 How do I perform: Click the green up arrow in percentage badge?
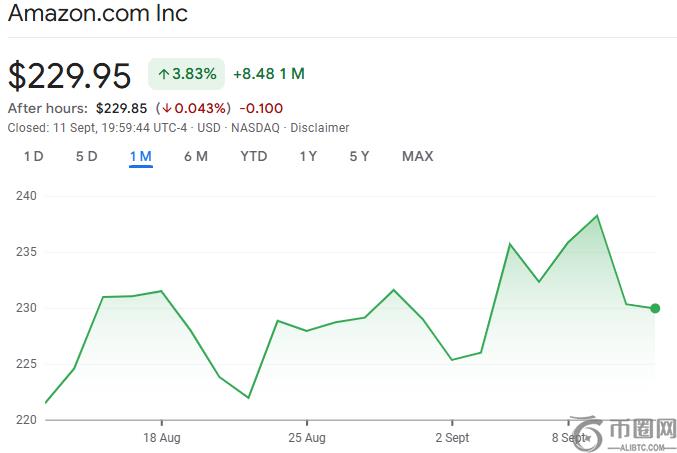163,74
